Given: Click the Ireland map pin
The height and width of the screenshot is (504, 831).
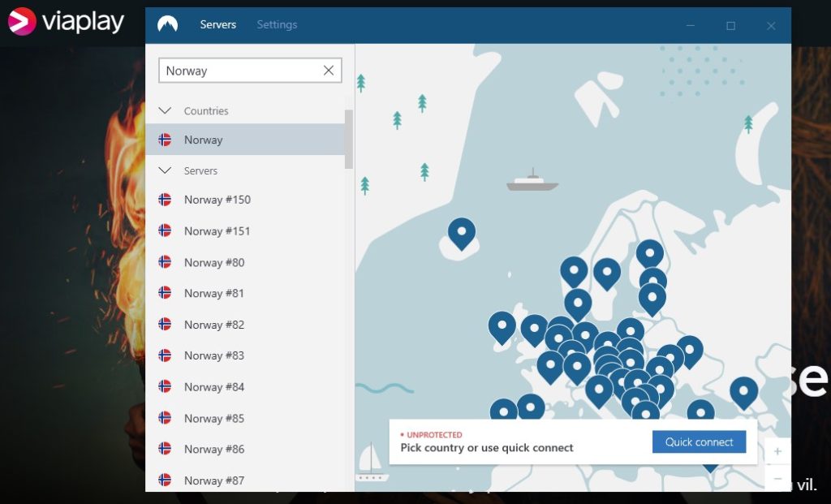Looking at the screenshot, I should (x=502, y=328).
